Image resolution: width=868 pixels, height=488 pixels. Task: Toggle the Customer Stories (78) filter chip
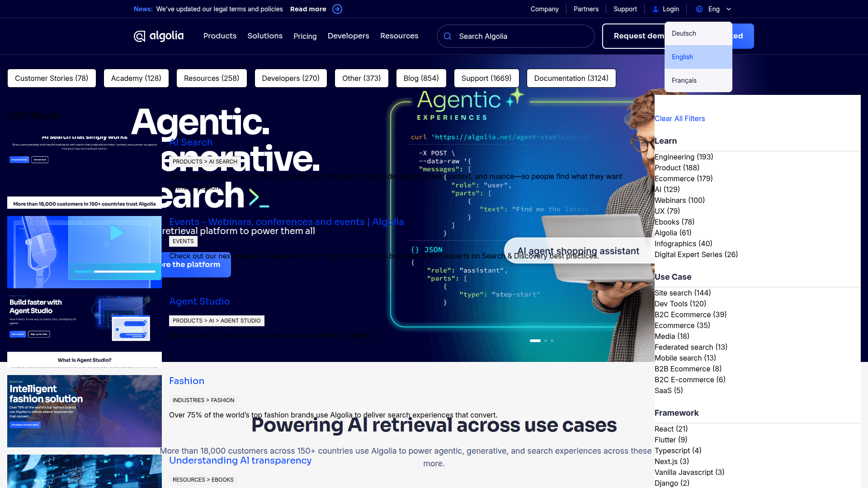[51, 78]
